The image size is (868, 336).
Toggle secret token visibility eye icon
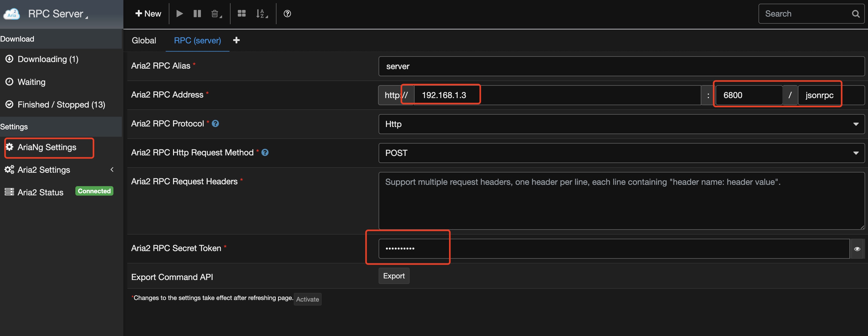857,249
